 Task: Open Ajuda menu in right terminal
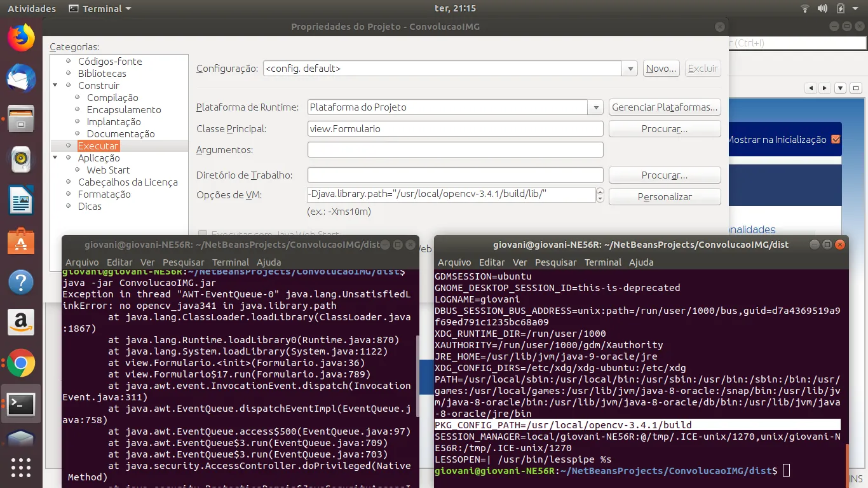[641, 262]
